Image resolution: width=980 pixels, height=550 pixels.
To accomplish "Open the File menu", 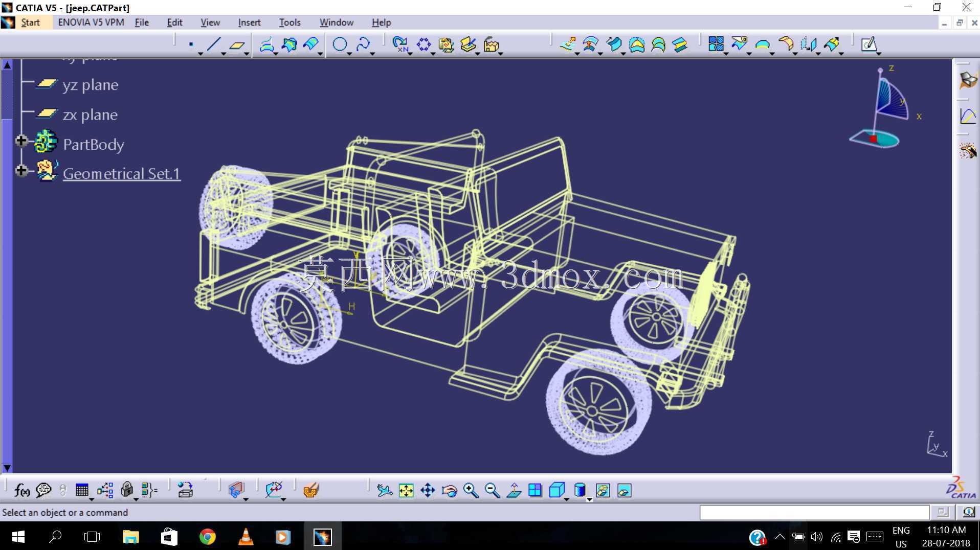I will (x=142, y=22).
